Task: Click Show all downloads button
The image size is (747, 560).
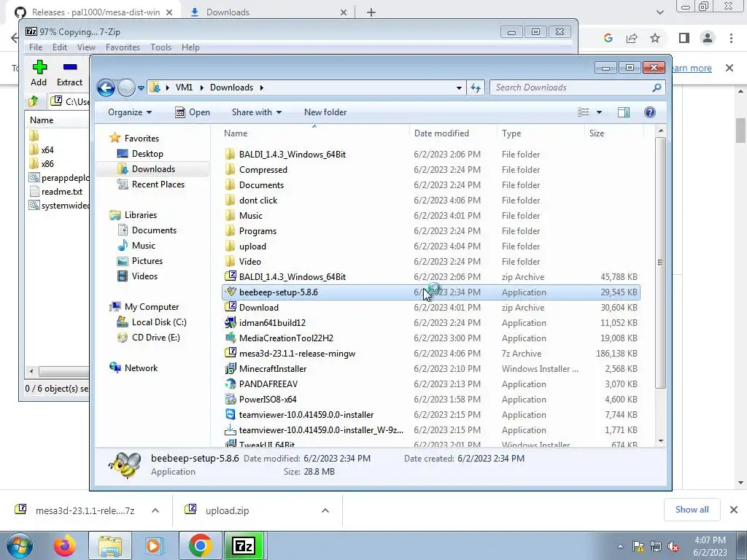Action: [692, 510]
